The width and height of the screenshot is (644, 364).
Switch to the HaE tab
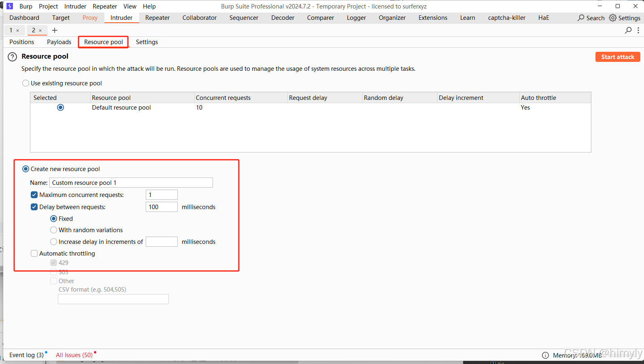(x=544, y=18)
